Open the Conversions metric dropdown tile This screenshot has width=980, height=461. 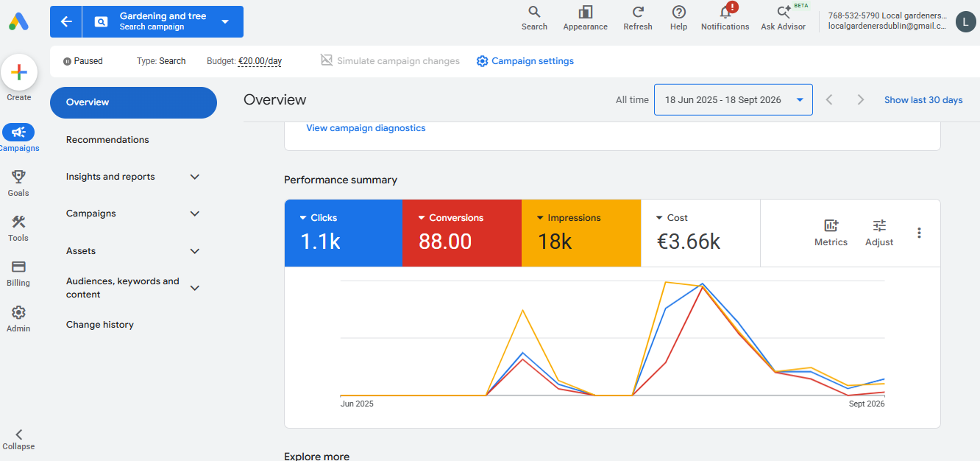tap(462, 233)
